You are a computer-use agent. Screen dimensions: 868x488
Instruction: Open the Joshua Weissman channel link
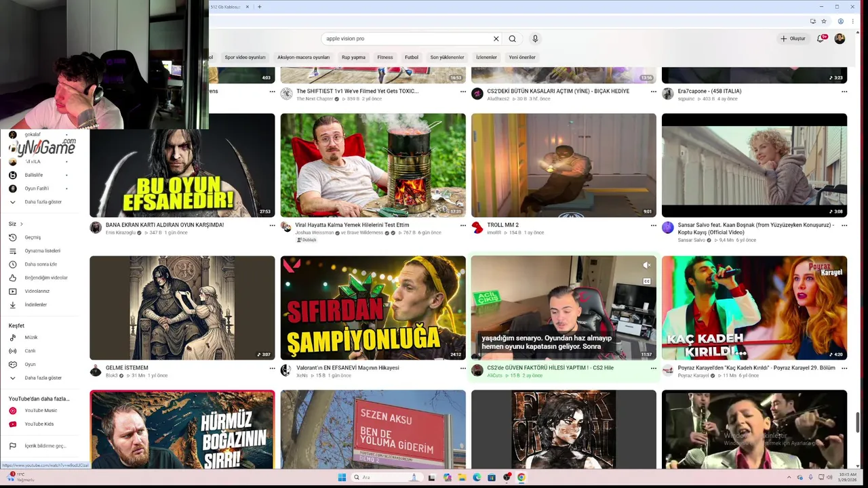point(315,232)
